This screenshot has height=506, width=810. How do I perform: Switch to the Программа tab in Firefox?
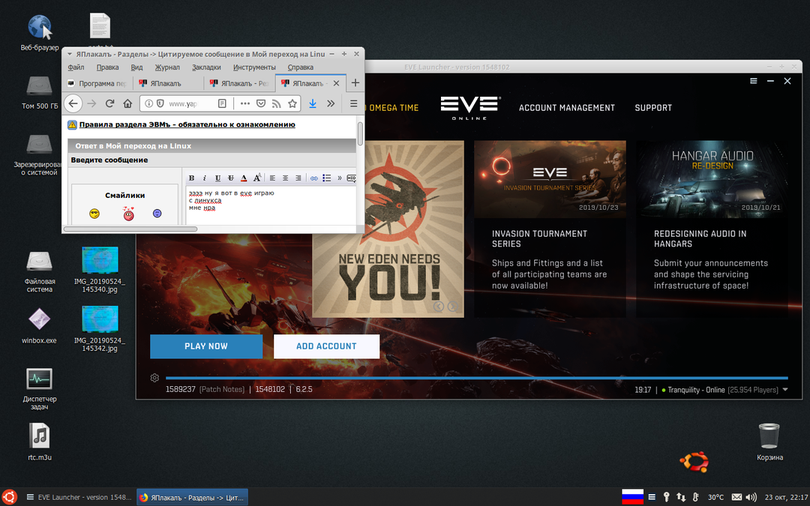(x=97, y=83)
